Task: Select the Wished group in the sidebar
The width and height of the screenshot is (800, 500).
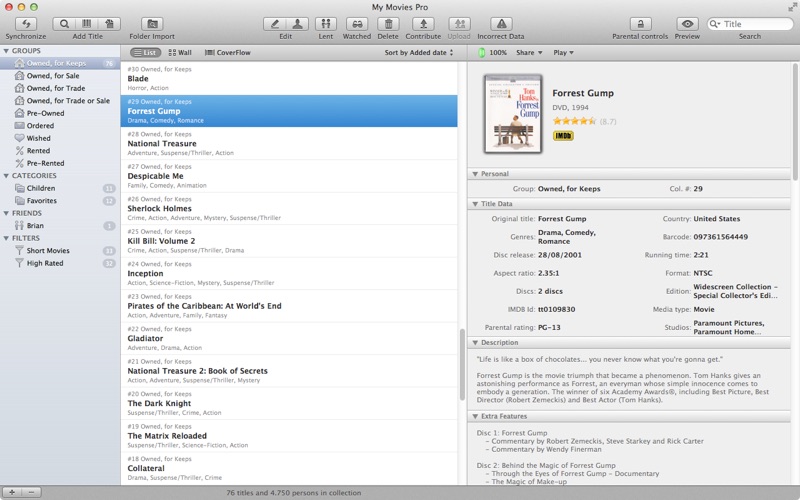Action: point(39,138)
